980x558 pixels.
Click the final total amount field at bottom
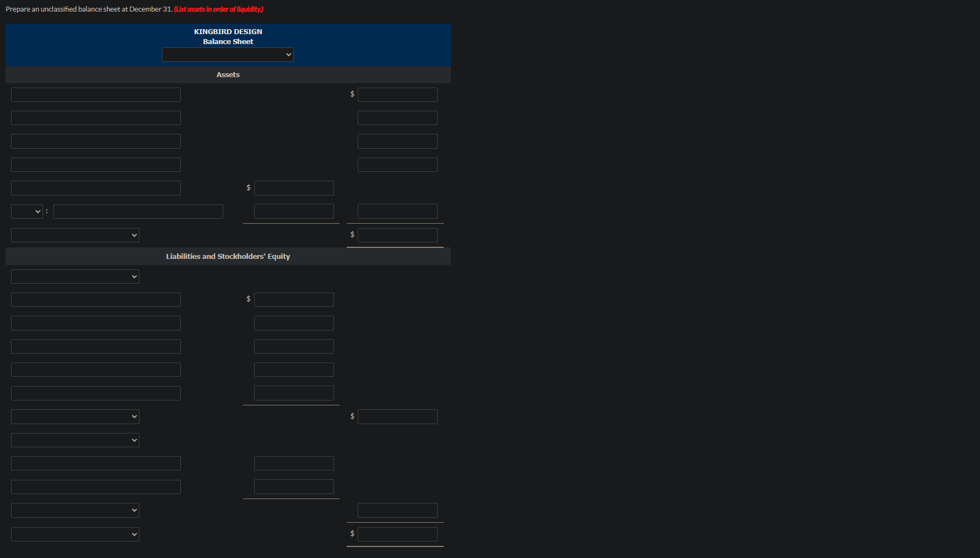tap(397, 534)
